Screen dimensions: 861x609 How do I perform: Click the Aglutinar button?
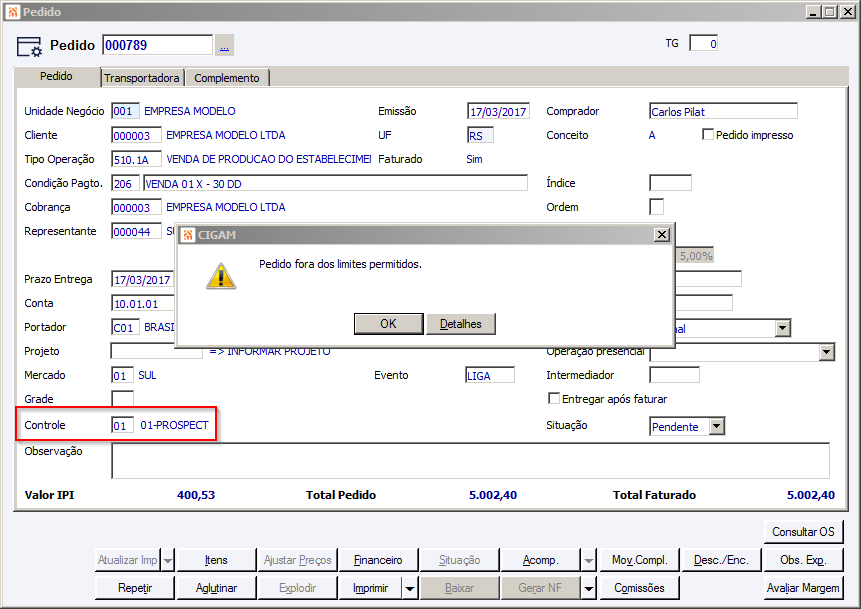pyautogui.click(x=216, y=588)
